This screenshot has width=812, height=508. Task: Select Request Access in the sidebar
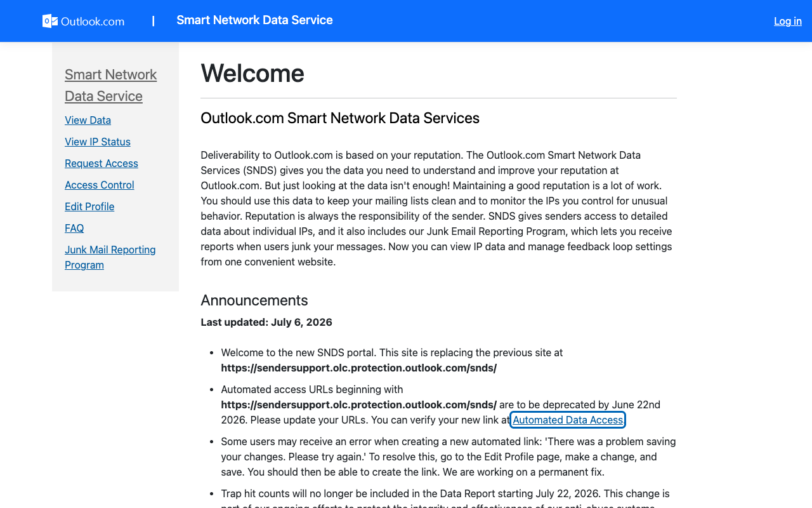tap(101, 163)
